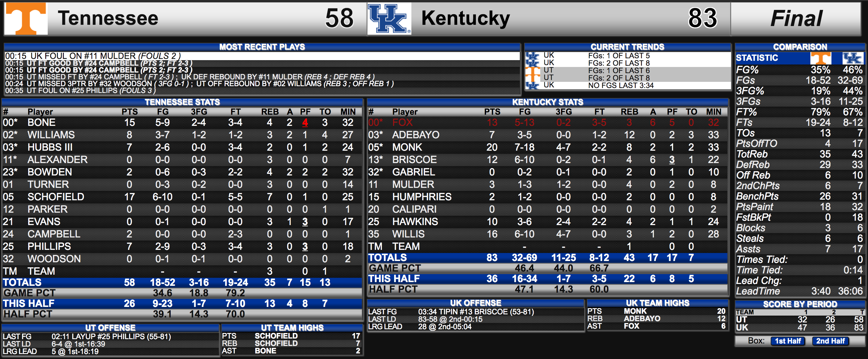Show the 2nd Half box score
Viewport: 868px width, 359px height.
[x=830, y=341]
